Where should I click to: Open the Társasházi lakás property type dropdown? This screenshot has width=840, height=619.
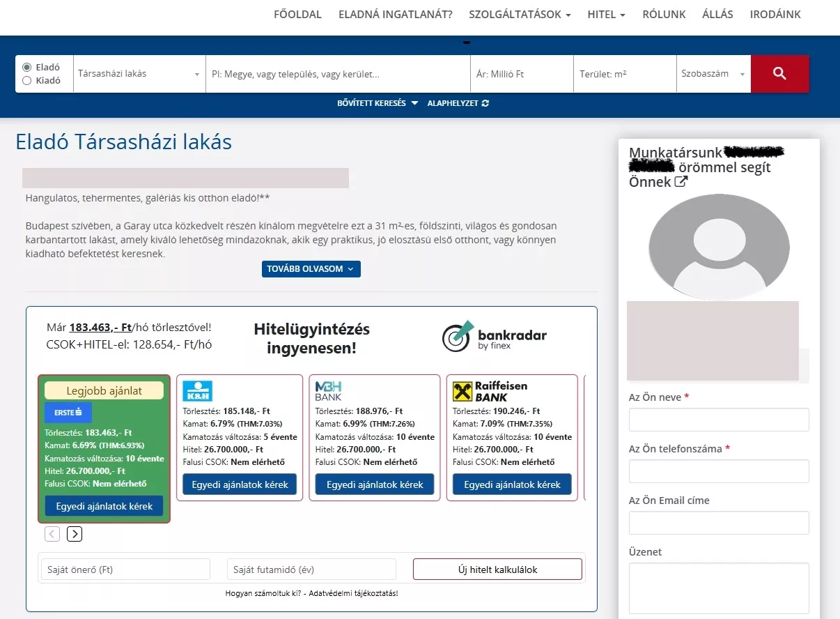[x=139, y=74]
